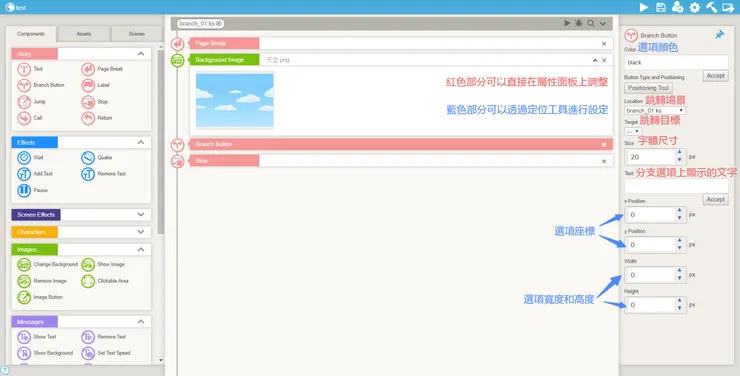
Task: Focus the branch Text input field
Action: (x=676, y=186)
